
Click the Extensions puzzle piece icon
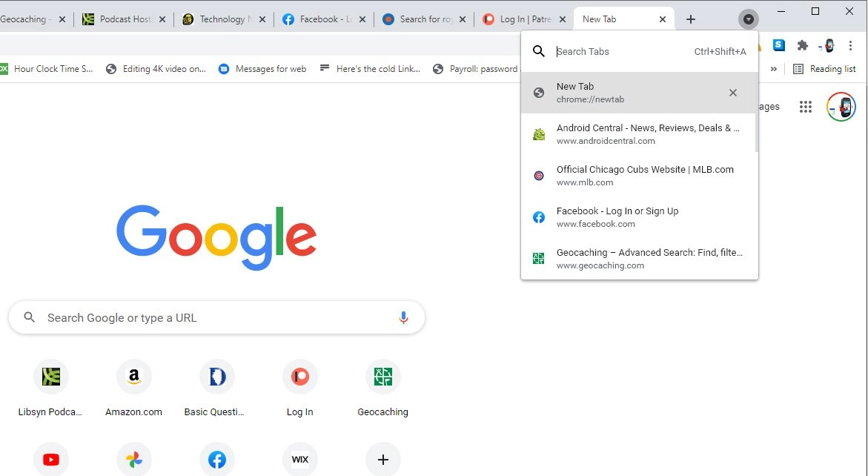[803, 45]
